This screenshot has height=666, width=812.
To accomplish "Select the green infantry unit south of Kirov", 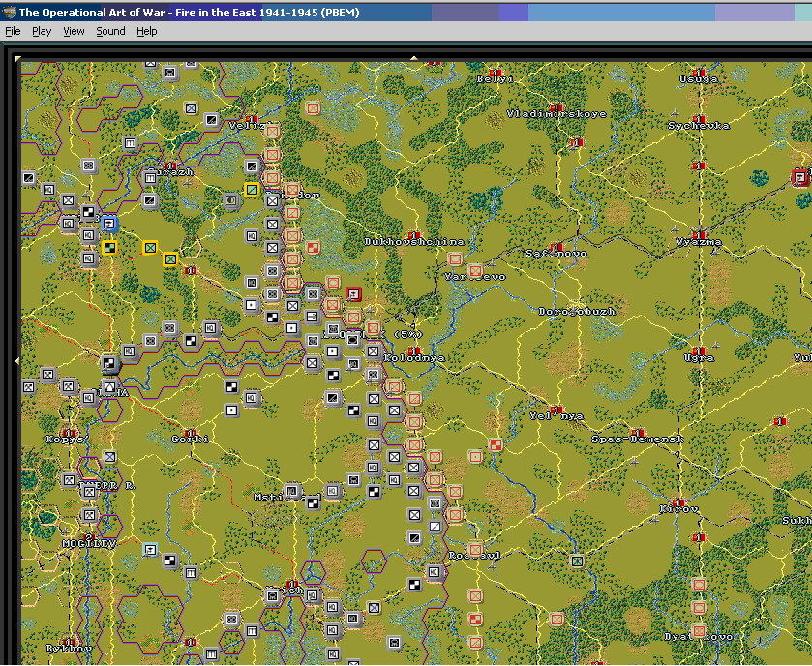I will click(577, 560).
